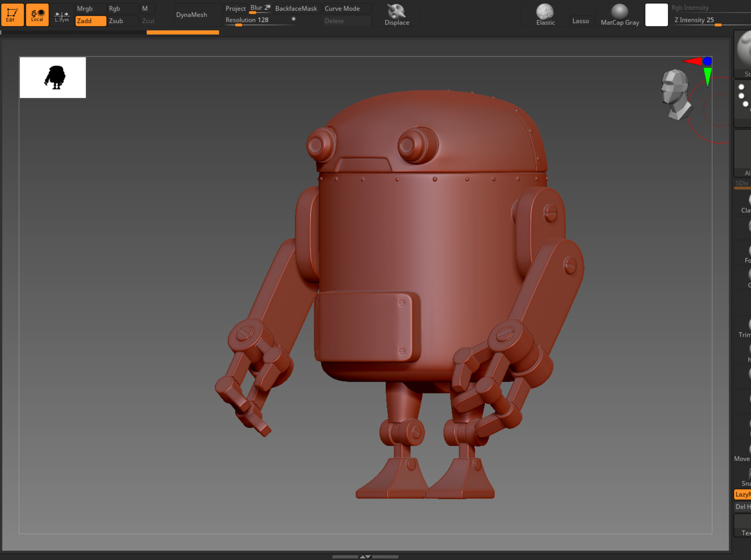Toggle the Edit mode icon
Viewport: 751px width, 560px height.
[12, 15]
